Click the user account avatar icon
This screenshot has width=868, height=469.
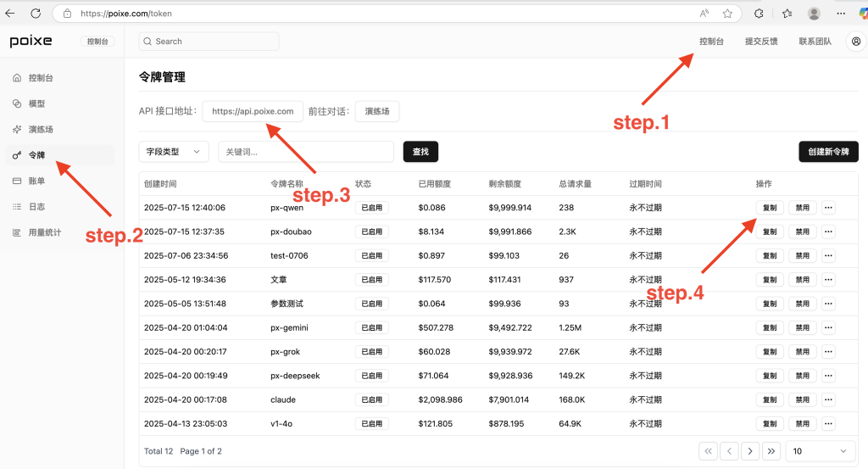pos(855,42)
